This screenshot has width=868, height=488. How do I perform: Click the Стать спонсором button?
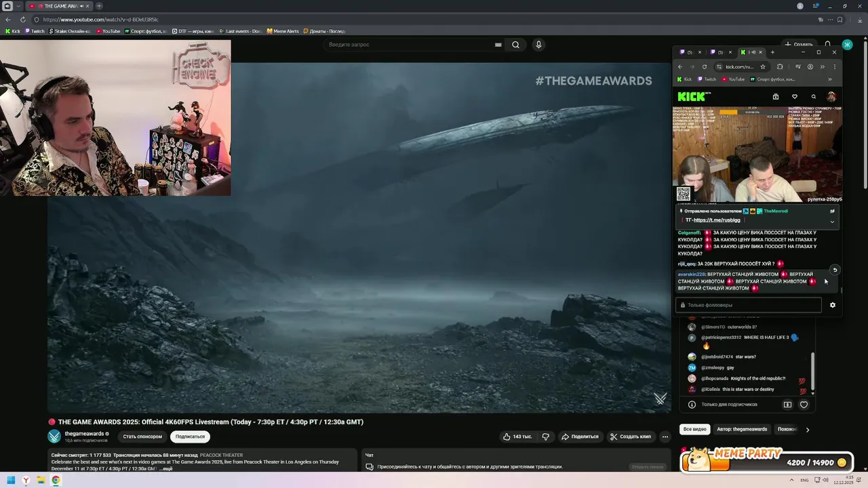pyautogui.click(x=142, y=436)
